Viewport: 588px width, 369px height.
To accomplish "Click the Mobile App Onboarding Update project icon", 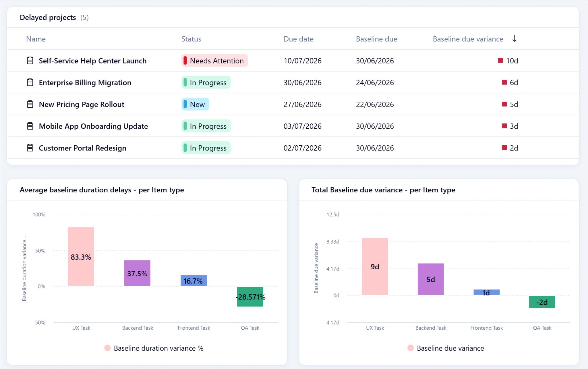I will pyautogui.click(x=30, y=126).
